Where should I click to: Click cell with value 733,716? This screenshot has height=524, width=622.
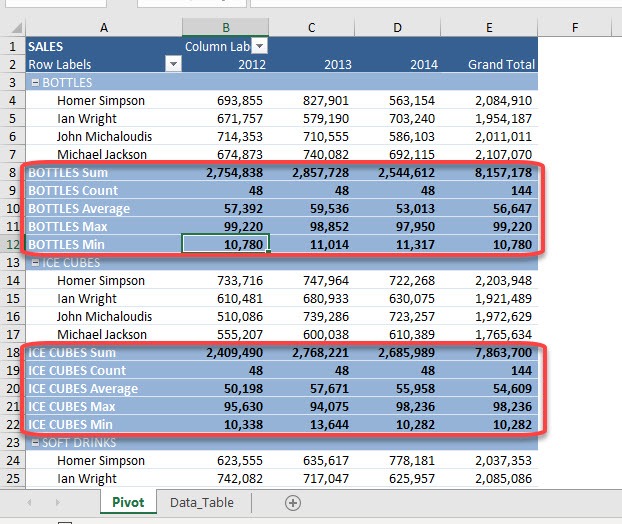(225, 280)
